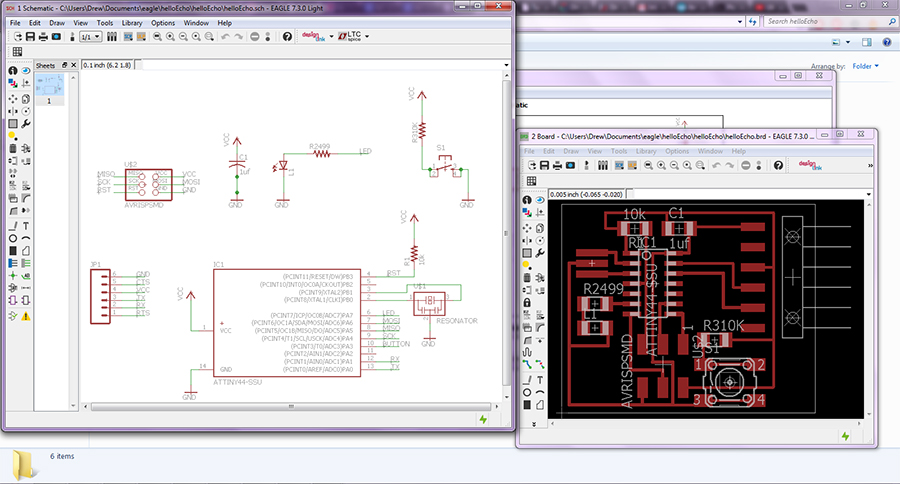Select the Group tool in Schematic sidebar
This screenshot has height=484, width=900.
point(13,124)
